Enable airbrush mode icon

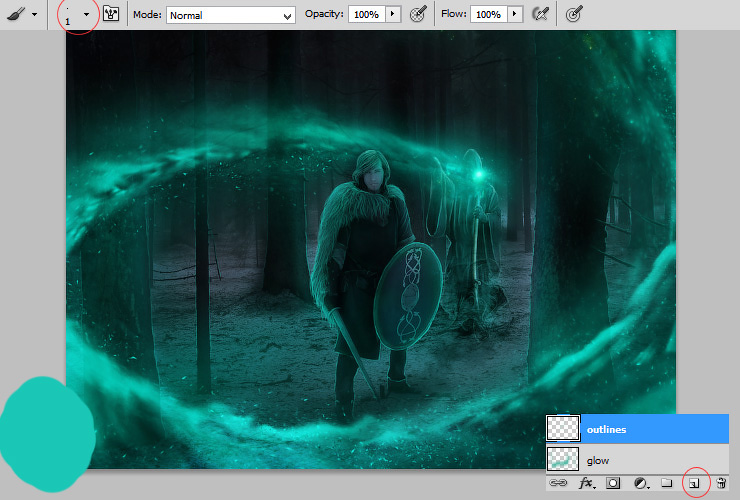click(540, 14)
